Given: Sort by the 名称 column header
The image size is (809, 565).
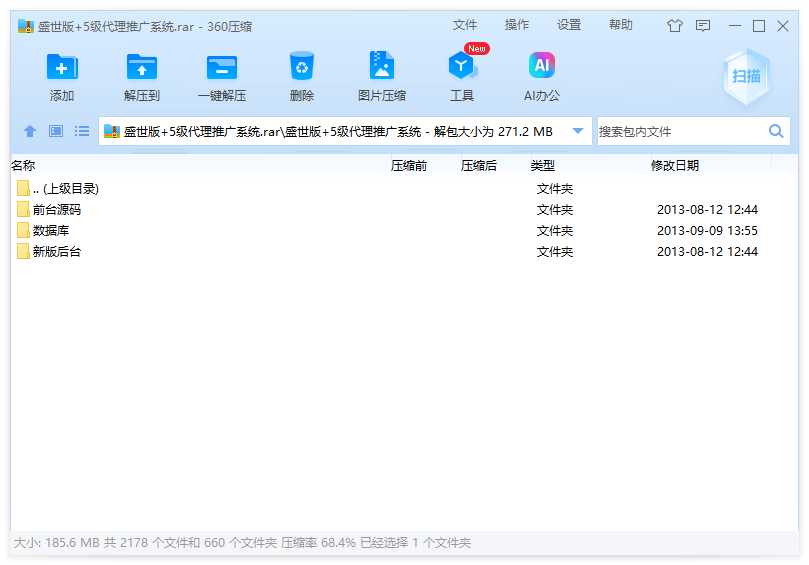Looking at the screenshot, I should point(23,166).
